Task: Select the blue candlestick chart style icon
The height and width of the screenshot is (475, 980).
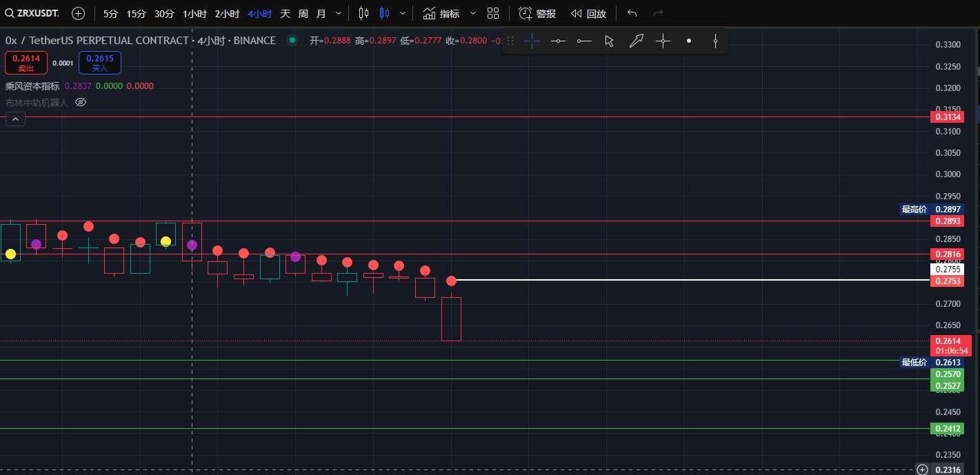Action: pyautogui.click(x=385, y=13)
